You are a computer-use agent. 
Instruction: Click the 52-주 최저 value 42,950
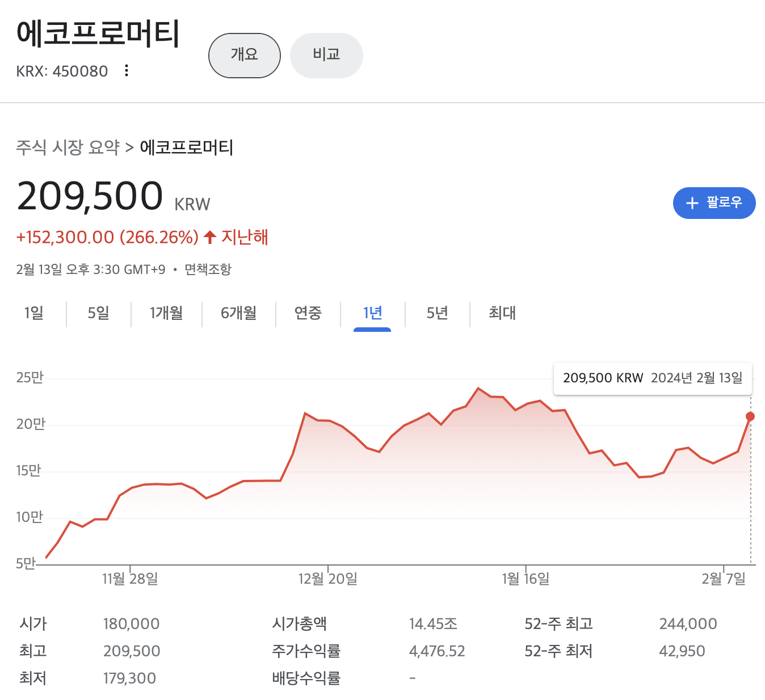tap(682, 651)
